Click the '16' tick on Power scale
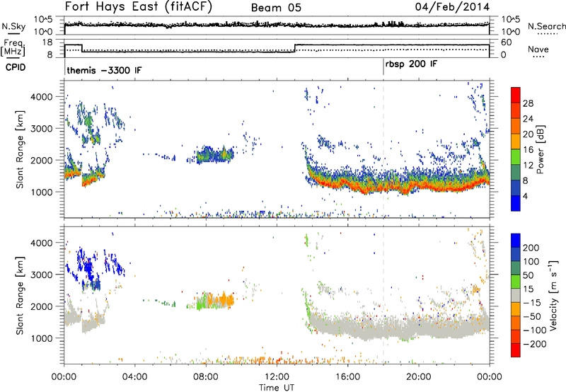 click(x=528, y=150)
